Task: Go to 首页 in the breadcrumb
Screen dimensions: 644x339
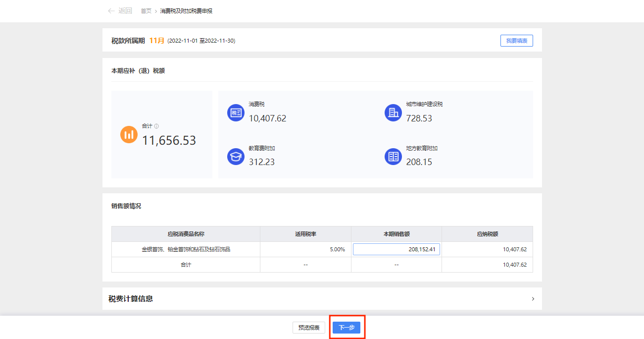Action: tap(146, 11)
